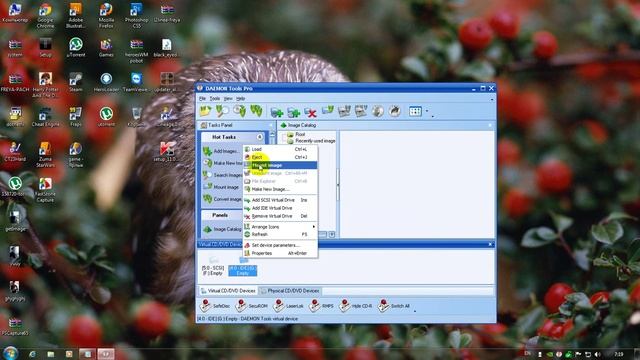Choose Load in the context menu

tap(280, 149)
